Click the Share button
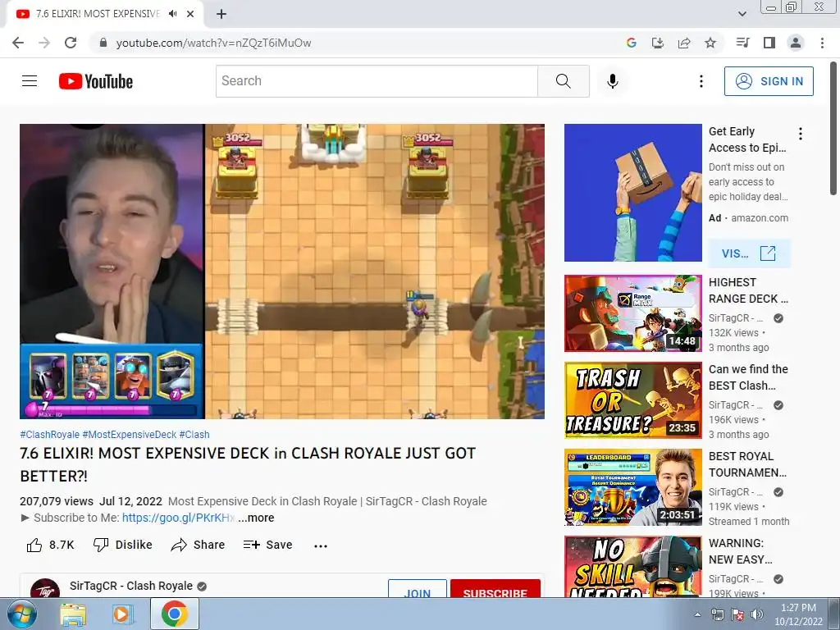 tap(199, 545)
